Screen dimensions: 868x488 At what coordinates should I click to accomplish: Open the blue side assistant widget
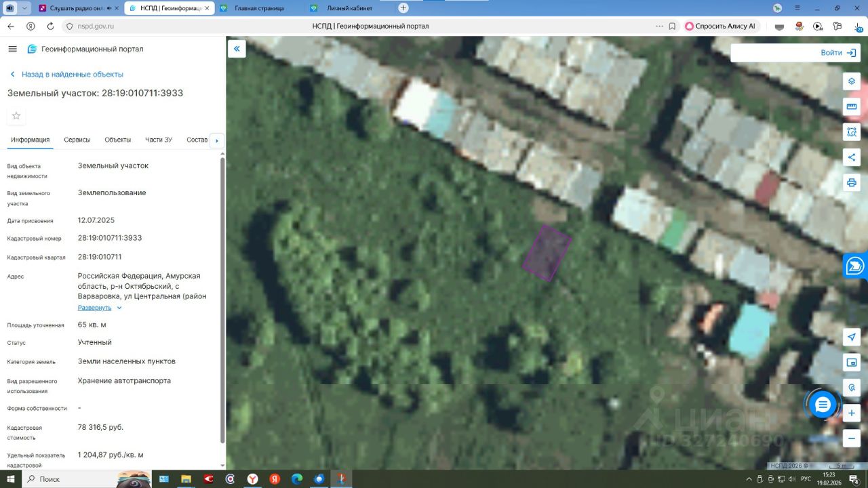pos(856,266)
